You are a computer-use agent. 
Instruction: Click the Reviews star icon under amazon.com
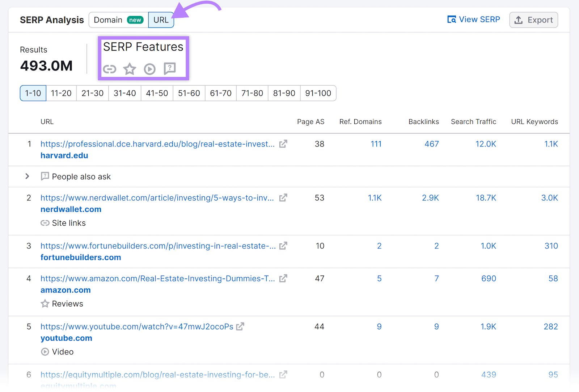45,304
